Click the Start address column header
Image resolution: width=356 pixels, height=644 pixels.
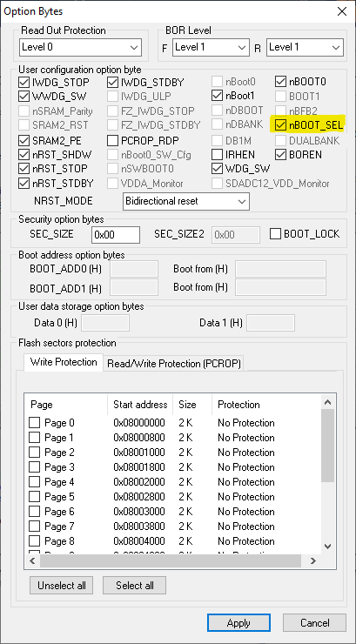point(140,405)
